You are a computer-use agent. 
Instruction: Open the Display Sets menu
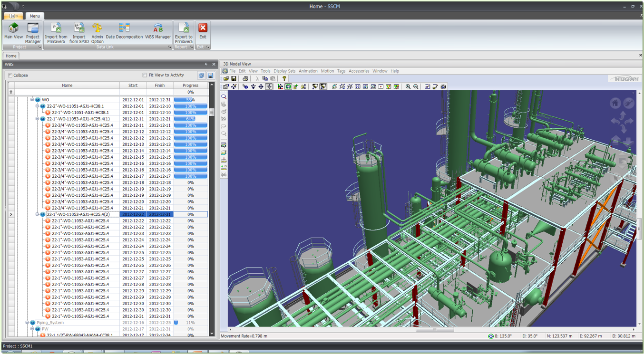(x=284, y=71)
